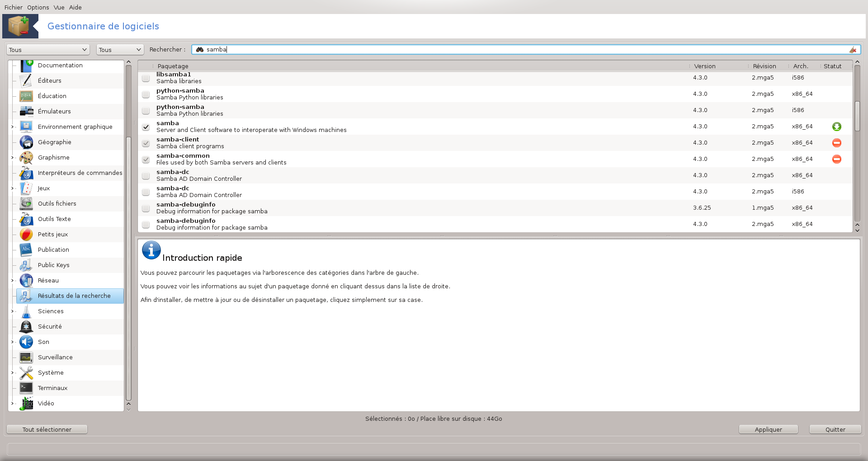Check the python-samba x86_64 checkbox

[146, 94]
